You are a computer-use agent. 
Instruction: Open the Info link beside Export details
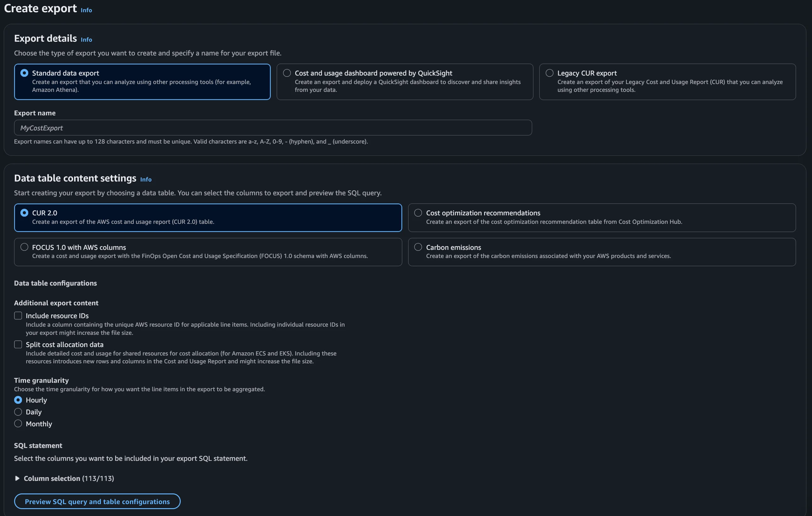click(x=86, y=40)
